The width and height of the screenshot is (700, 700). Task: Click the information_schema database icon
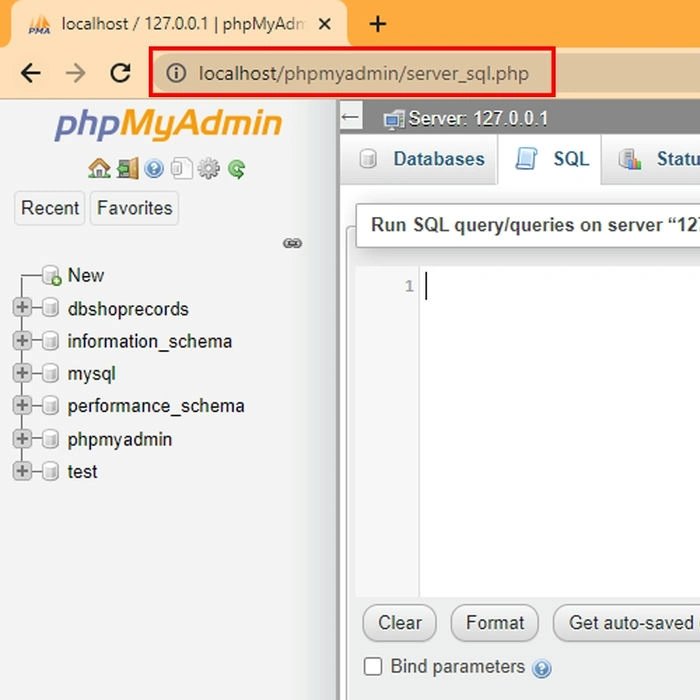click(50, 341)
